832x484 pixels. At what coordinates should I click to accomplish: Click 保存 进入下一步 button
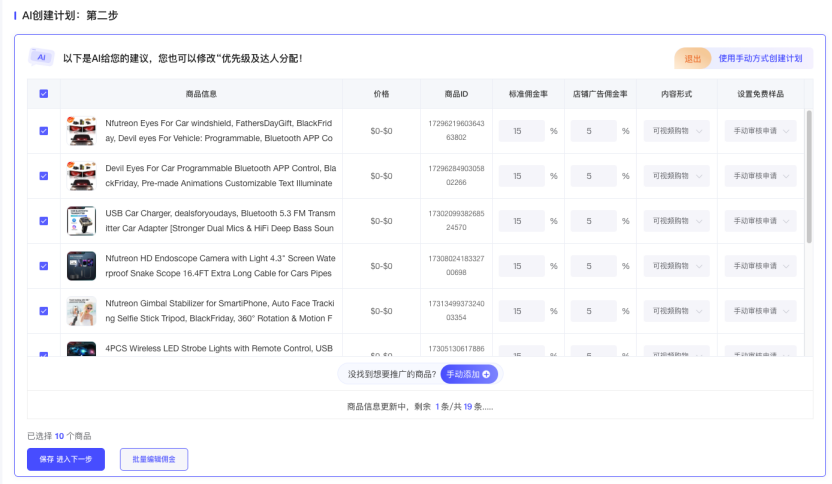(66, 459)
